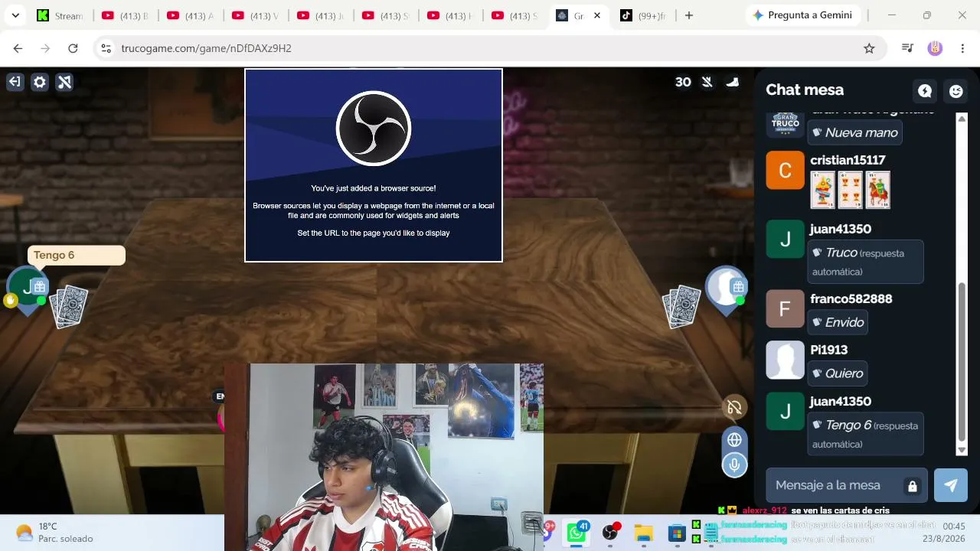Click the '30' turn timer

pos(683,82)
